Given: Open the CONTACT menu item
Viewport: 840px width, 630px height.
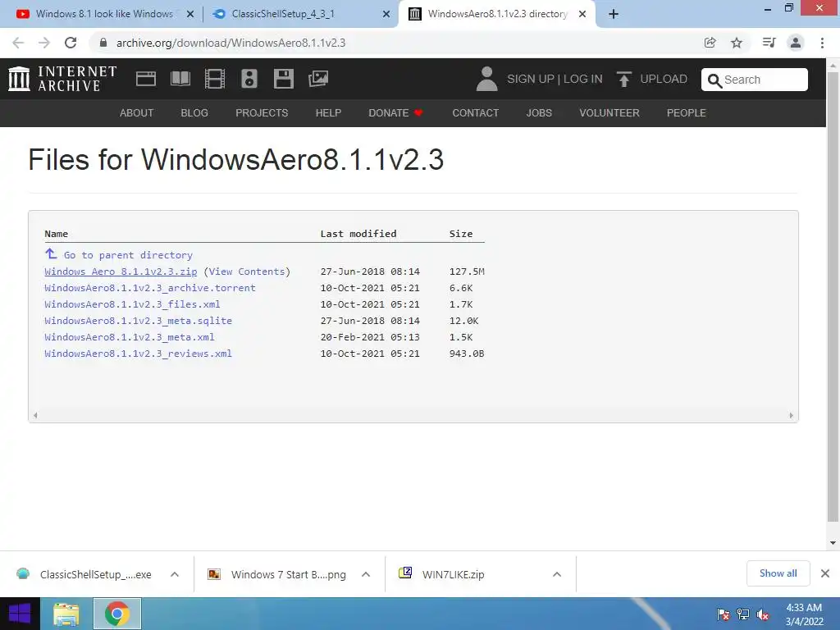Looking at the screenshot, I should click(475, 113).
